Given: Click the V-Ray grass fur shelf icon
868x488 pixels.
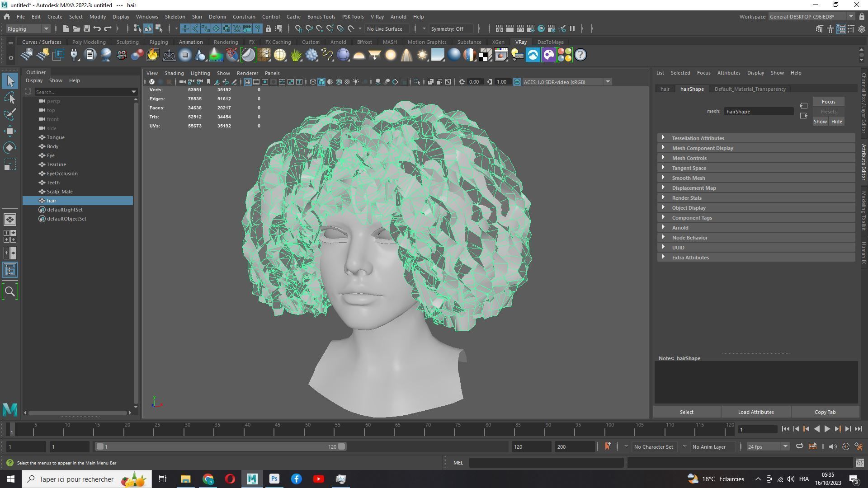Looking at the screenshot, I should point(296,55).
